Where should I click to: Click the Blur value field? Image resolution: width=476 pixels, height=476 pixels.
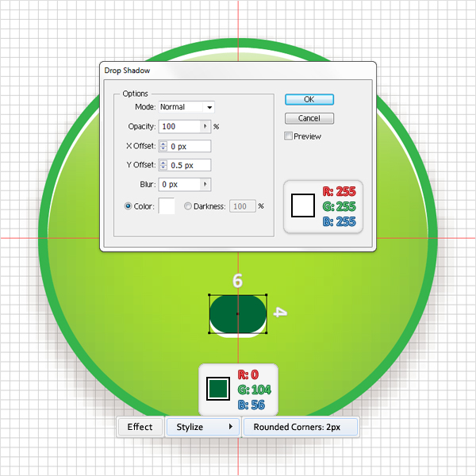(x=179, y=184)
